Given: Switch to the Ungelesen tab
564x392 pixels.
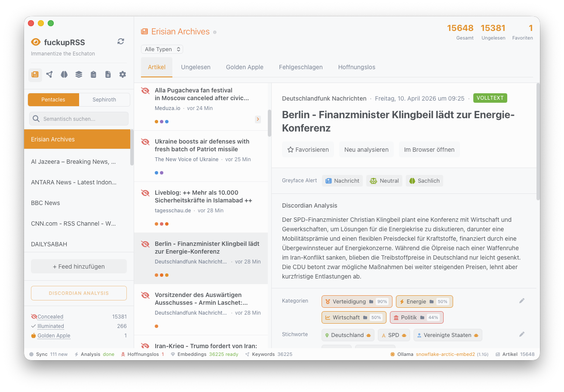Looking at the screenshot, I should pos(195,67).
